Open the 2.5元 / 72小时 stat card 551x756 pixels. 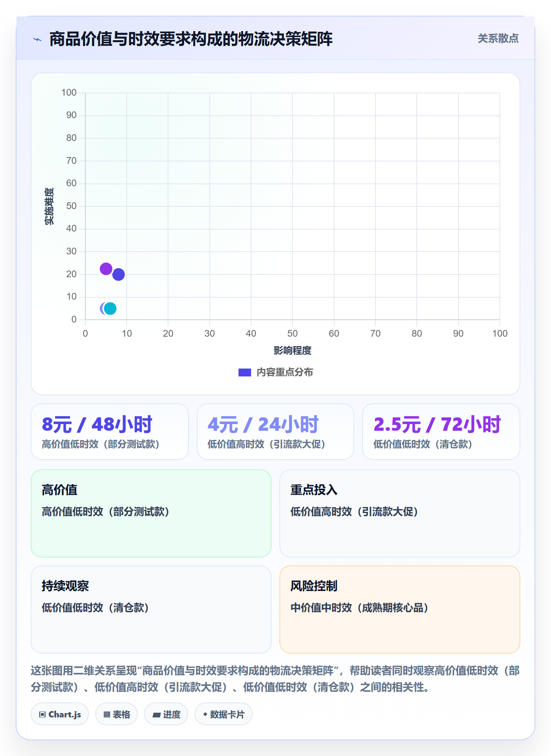pyautogui.click(x=441, y=432)
